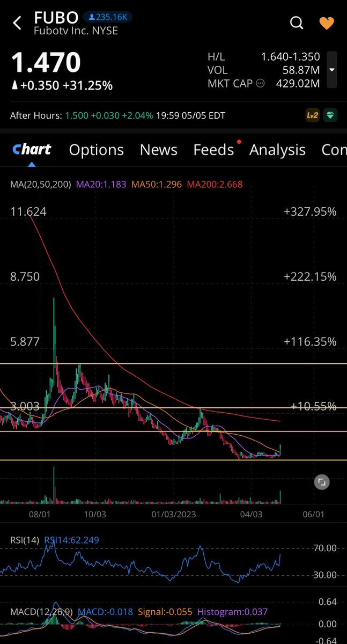This screenshot has height=644, width=347.
Task: Tap the 30.00 RSI level label
Action: pyautogui.click(x=324, y=575)
